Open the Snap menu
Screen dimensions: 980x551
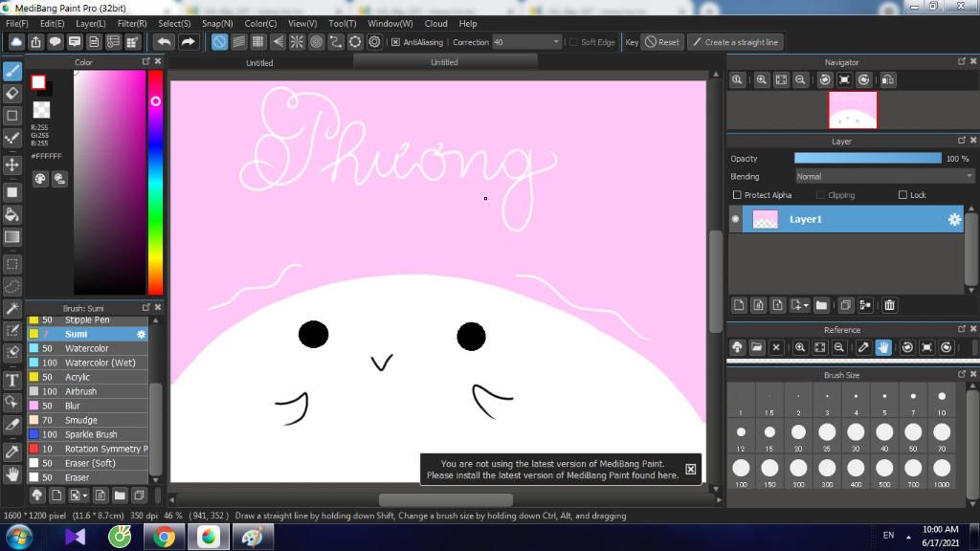[217, 23]
